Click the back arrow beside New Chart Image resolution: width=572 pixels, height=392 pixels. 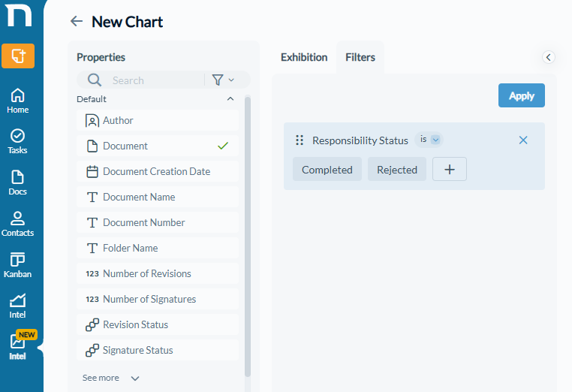77,21
